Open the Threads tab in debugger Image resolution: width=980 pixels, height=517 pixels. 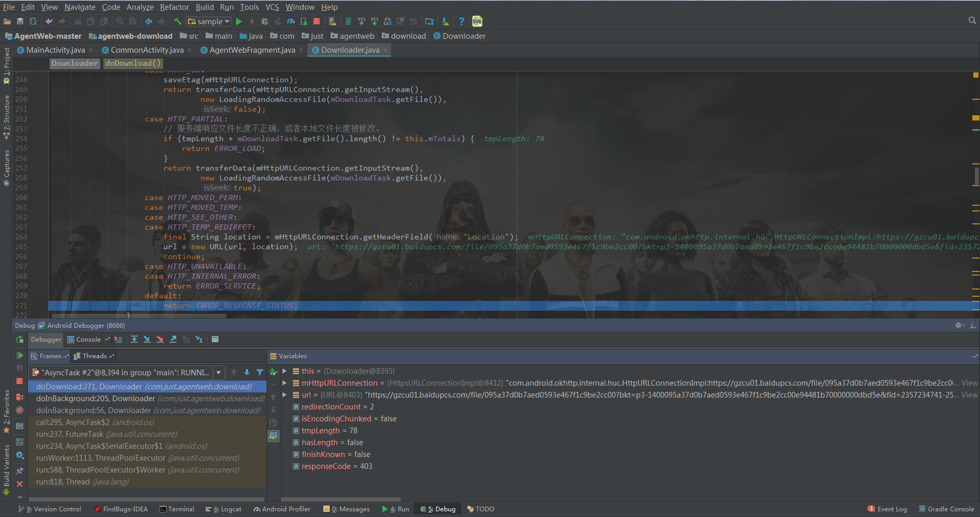94,356
